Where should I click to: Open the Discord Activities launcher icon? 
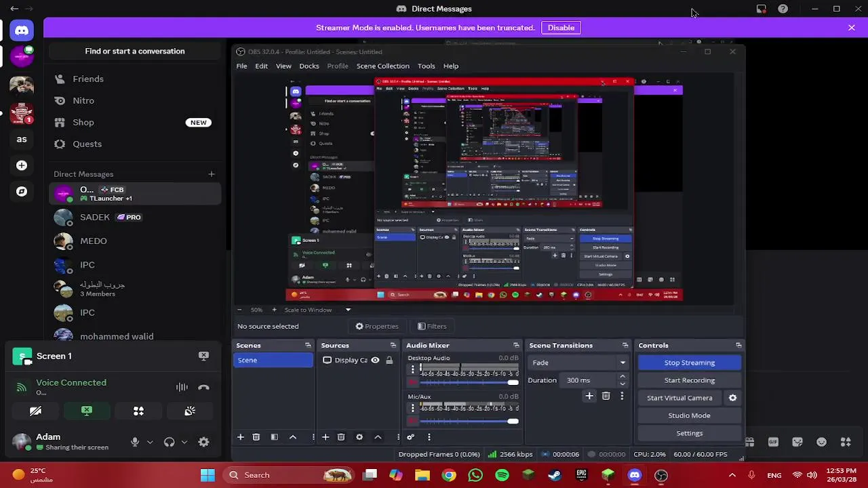click(x=138, y=411)
